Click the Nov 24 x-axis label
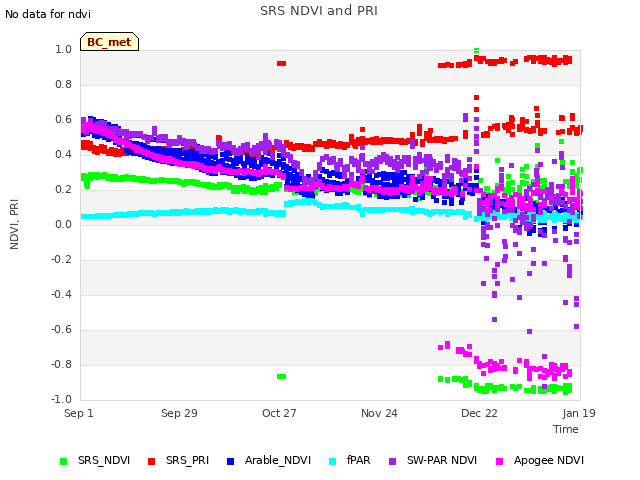 [x=379, y=413]
